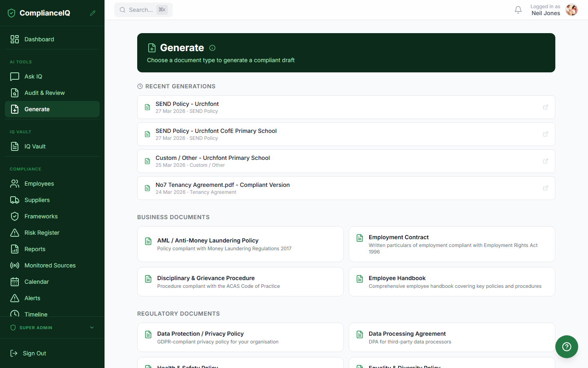Click the notification bell
The width and height of the screenshot is (588, 368).
[518, 9]
